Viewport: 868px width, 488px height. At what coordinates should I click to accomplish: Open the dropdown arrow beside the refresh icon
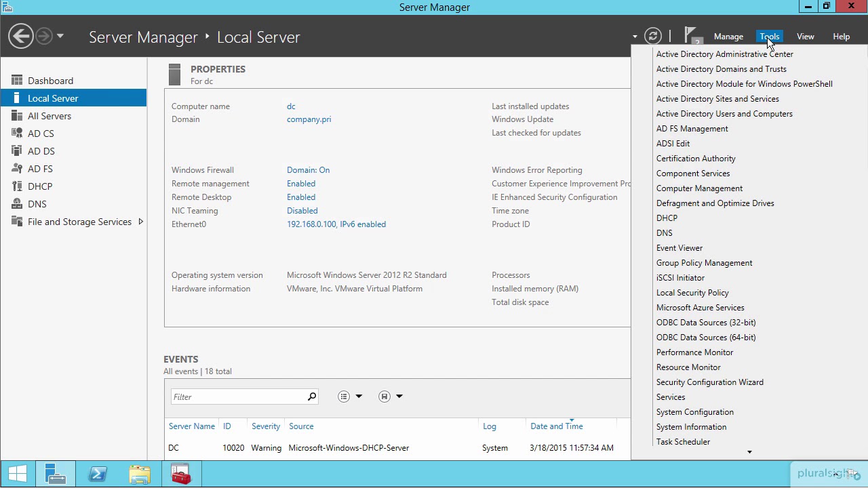point(635,37)
